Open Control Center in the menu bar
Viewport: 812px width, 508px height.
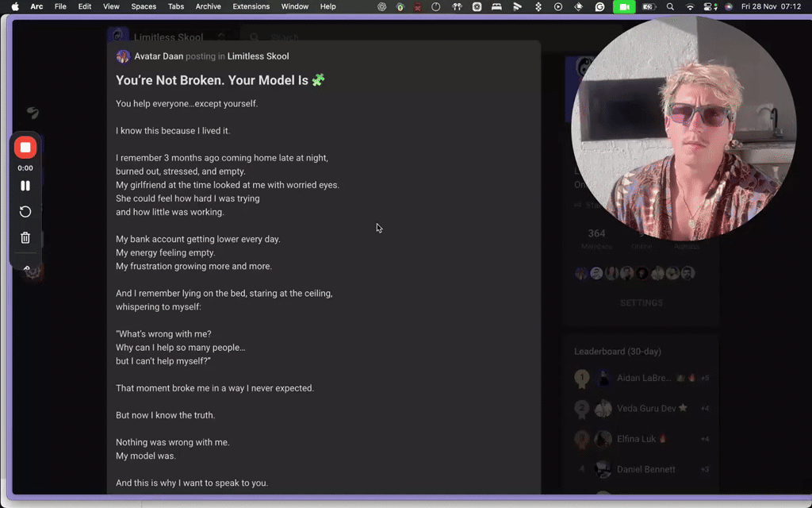point(710,6)
